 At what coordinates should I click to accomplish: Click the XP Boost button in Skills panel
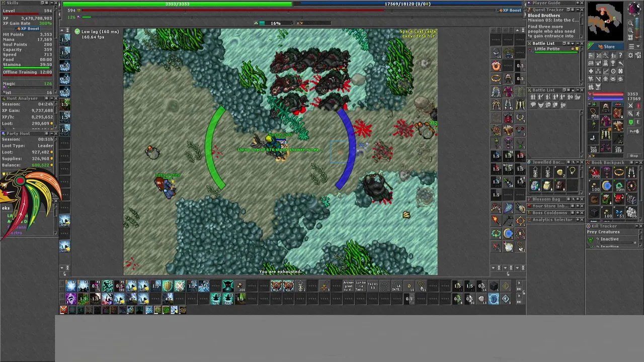pyautogui.click(x=28, y=29)
